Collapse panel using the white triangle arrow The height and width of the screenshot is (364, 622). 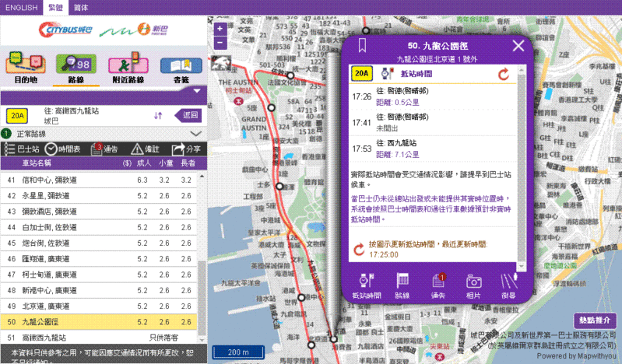coord(195,92)
